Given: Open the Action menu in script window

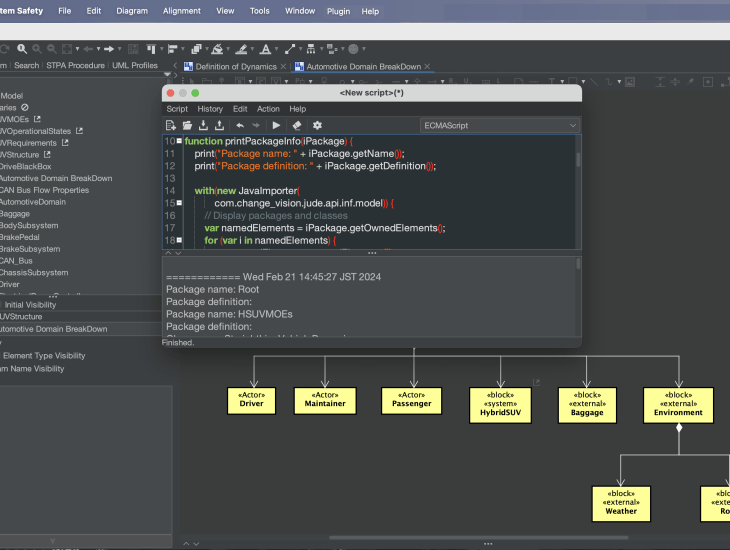Looking at the screenshot, I should point(268,108).
